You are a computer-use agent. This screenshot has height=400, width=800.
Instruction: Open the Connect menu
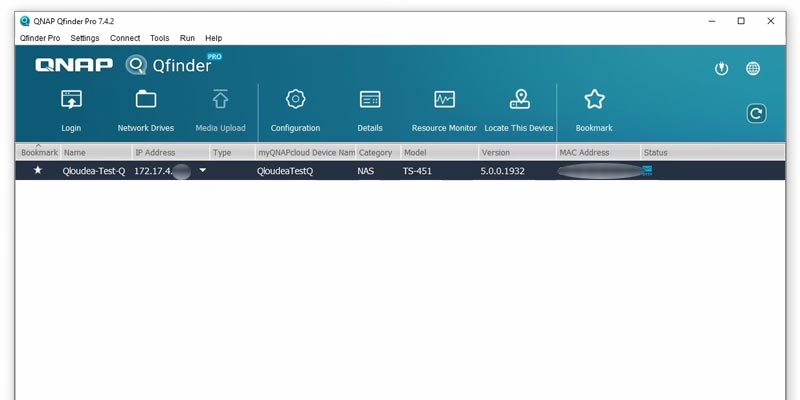(x=124, y=38)
